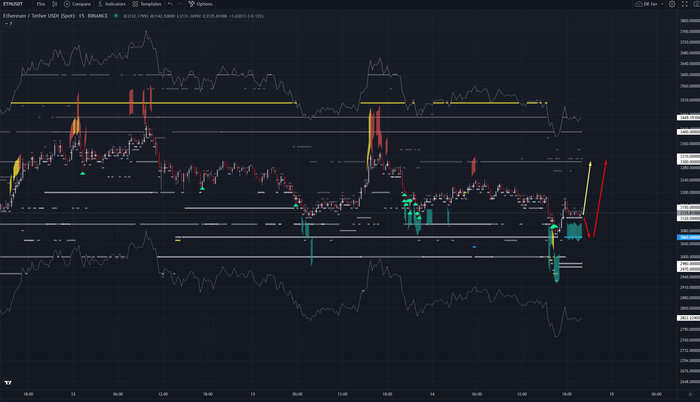Redo the last chart action

[179, 4]
